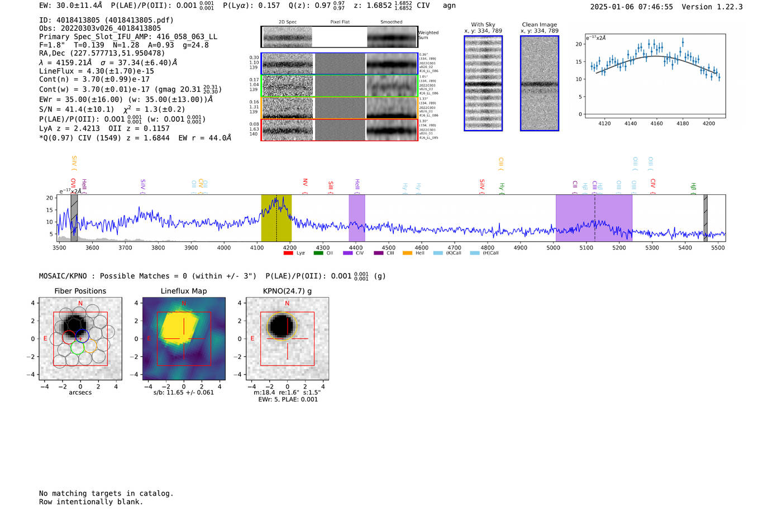Click the 'EWr: 5, PLAE: 0.001' caption

(x=288, y=399)
